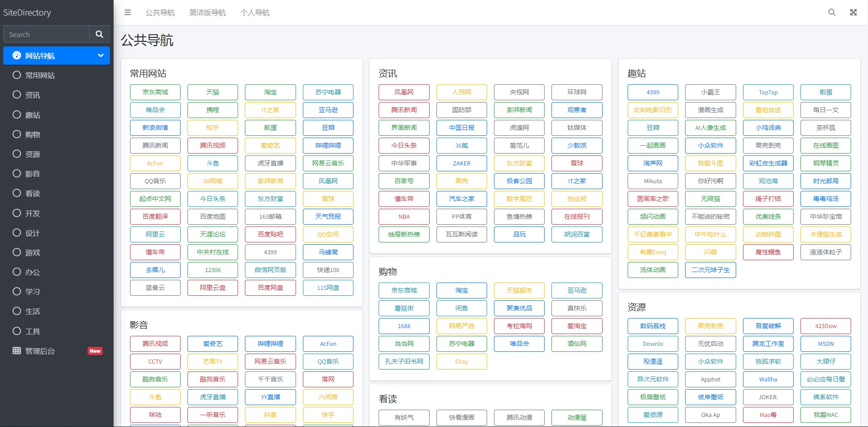Screen dimensions: 868x427
Task: Open 央视网 button
Action: point(519,92)
